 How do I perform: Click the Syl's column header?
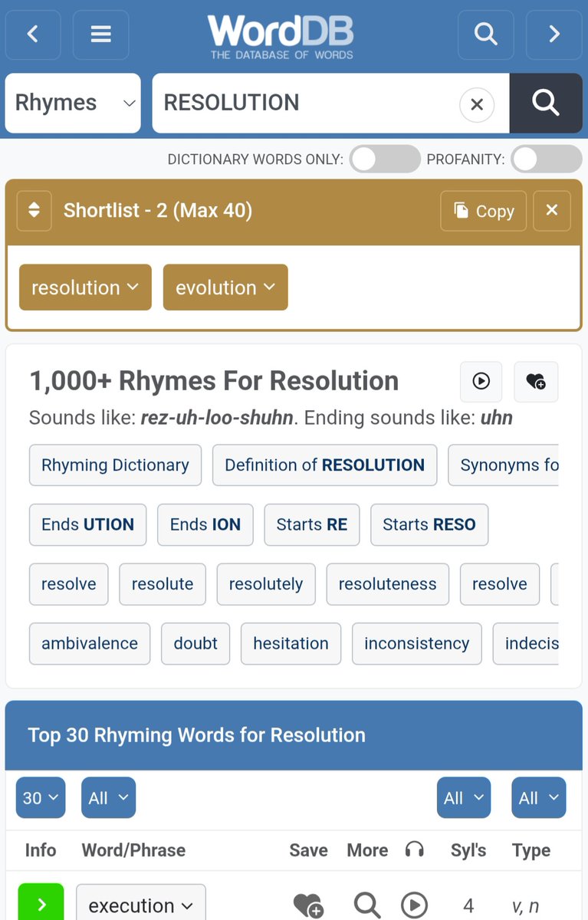pyautogui.click(x=468, y=850)
